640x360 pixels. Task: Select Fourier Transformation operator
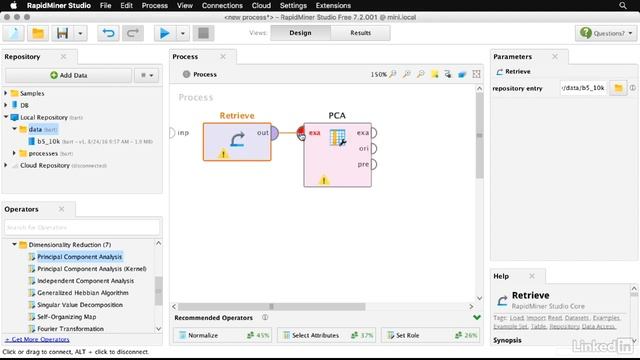[70, 329]
